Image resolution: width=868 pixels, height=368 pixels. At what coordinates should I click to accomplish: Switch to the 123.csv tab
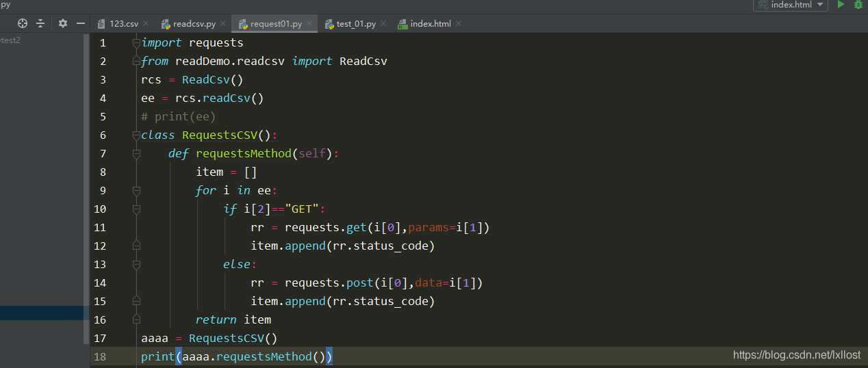[x=123, y=24]
